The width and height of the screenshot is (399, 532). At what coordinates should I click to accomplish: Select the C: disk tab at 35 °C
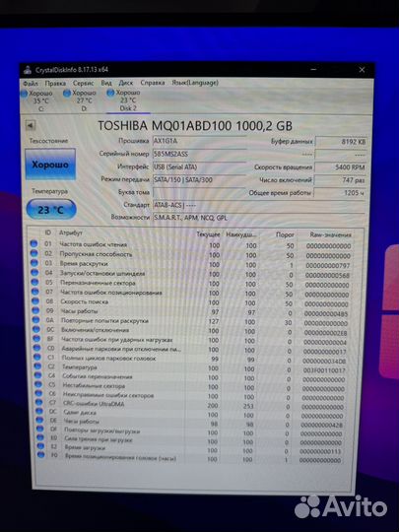(x=37, y=101)
